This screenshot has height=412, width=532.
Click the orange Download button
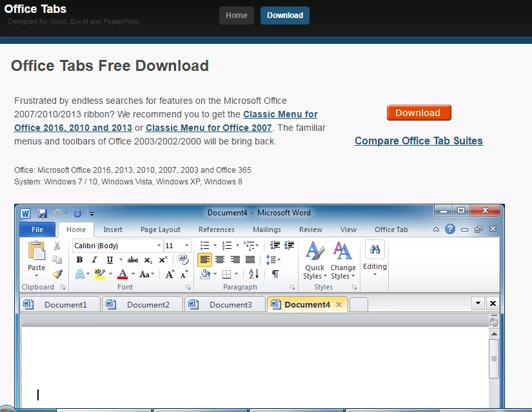point(418,113)
